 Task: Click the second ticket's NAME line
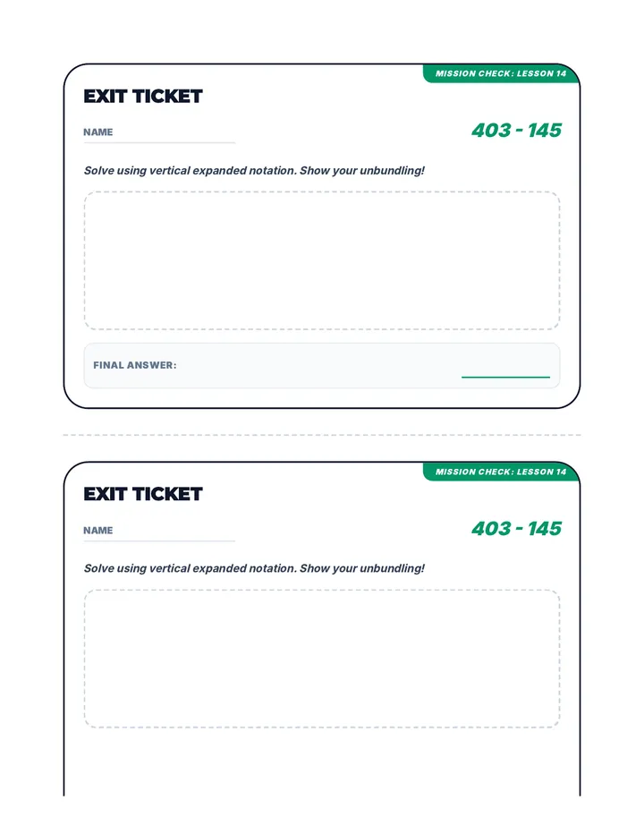click(x=159, y=540)
